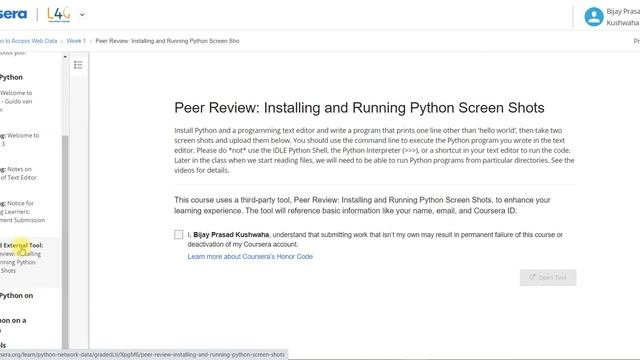The width and height of the screenshot is (640, 360).
Task: Select the Graded External Tool sidebar item
Action: tap(21, 258)
